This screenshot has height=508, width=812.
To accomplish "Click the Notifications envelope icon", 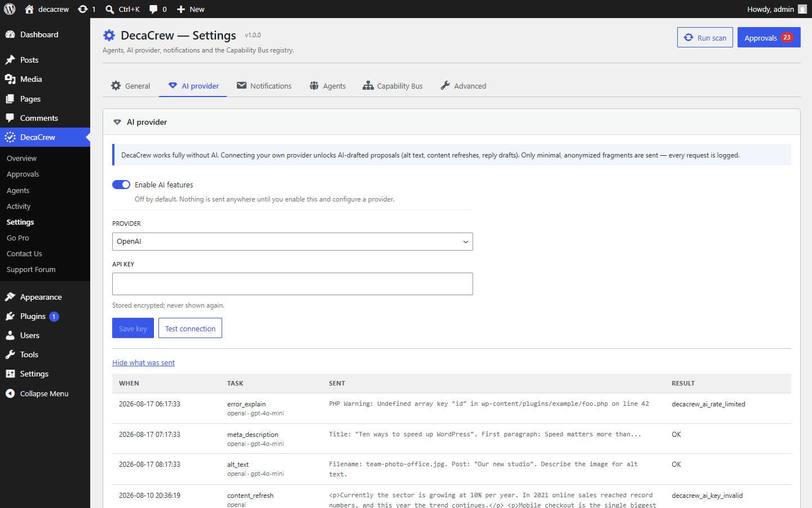I will (x=241, y=85).
